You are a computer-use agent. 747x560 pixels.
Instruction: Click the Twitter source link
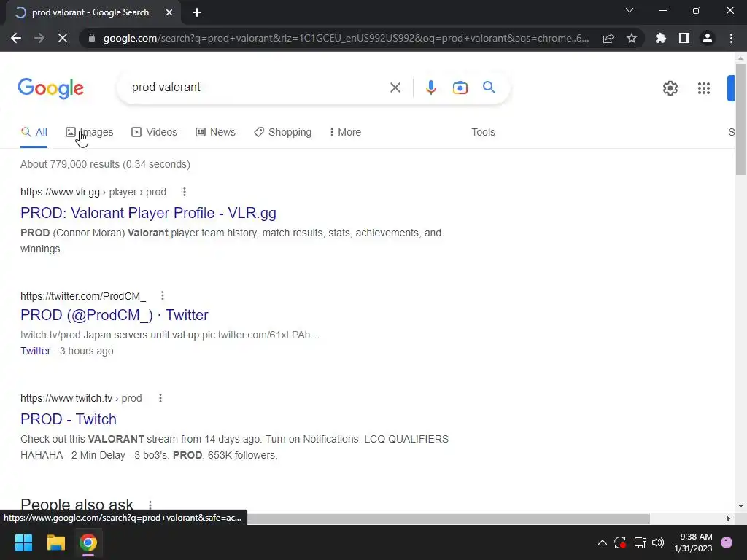[x=35, y=351]
